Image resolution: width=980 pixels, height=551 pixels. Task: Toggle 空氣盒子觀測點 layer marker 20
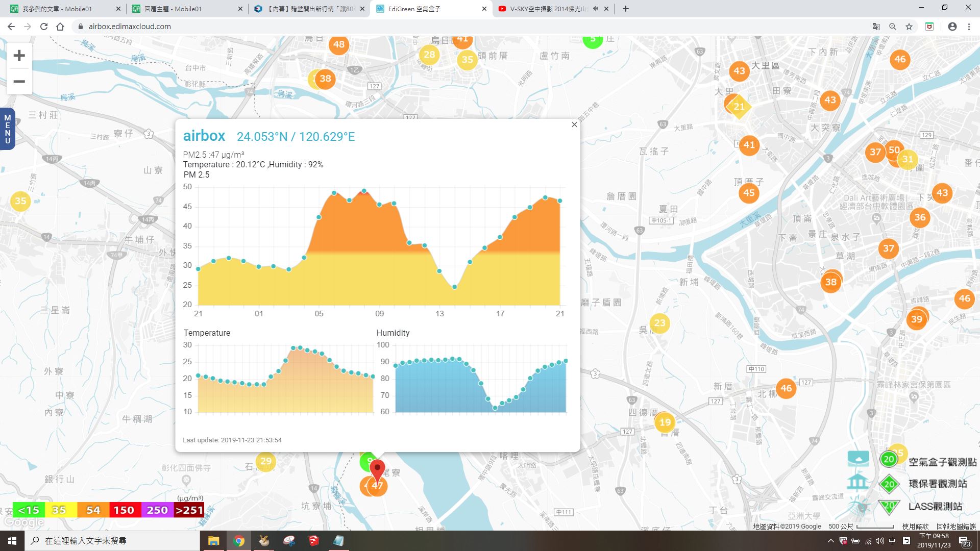(x=889, y=459)
